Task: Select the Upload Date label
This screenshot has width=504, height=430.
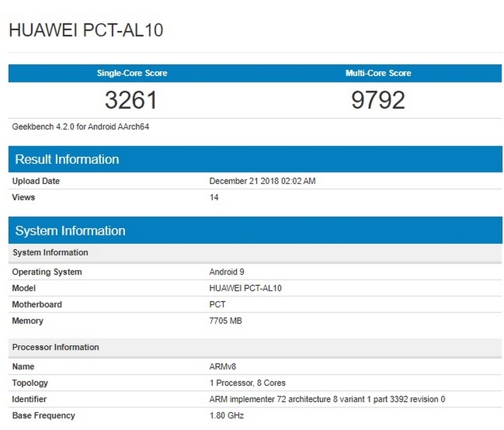Action: pyautogui.click(x=36, y=181)
